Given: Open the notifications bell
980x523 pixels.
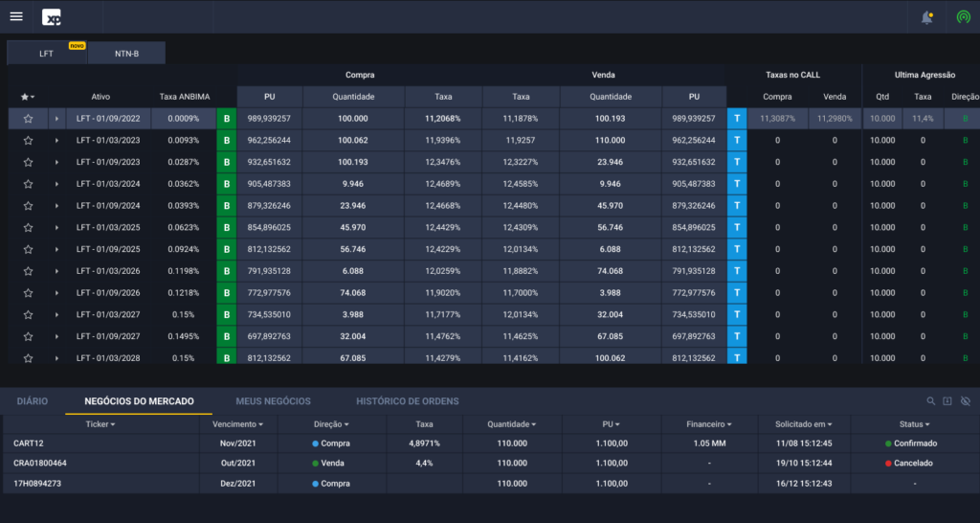Looking at the screenshot, I should click(x=926, y=17).
